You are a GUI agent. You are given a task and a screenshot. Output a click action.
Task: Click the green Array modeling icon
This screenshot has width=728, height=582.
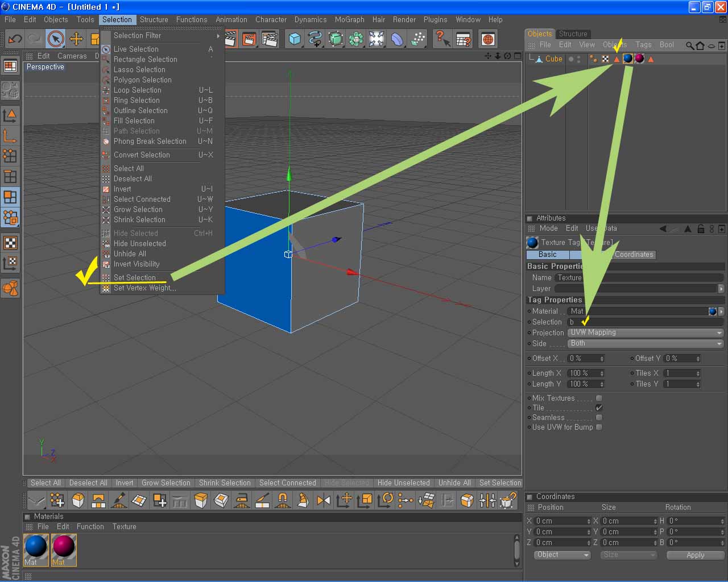[x=356, y=39]
